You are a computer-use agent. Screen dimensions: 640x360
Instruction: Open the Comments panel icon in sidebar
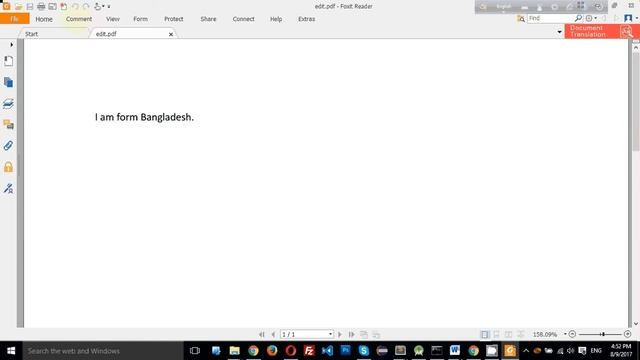click(8, 124)
